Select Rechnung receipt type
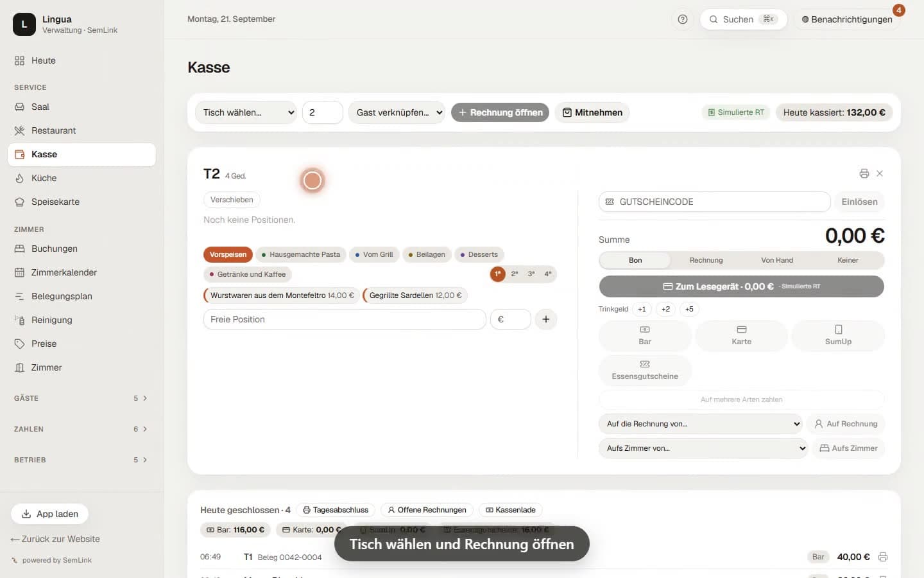This screenshot has height=578, width=924. (706, 260)
